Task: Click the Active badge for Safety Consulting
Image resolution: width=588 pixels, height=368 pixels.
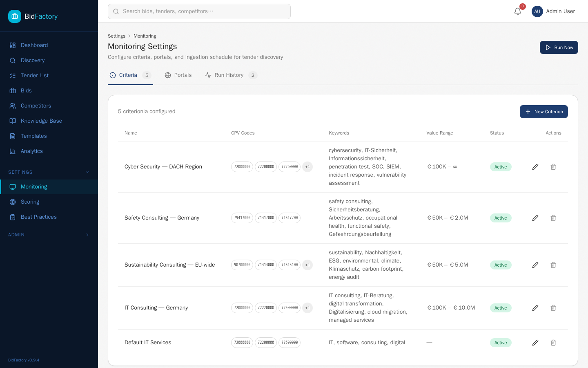Action: [x=501, y=218]
